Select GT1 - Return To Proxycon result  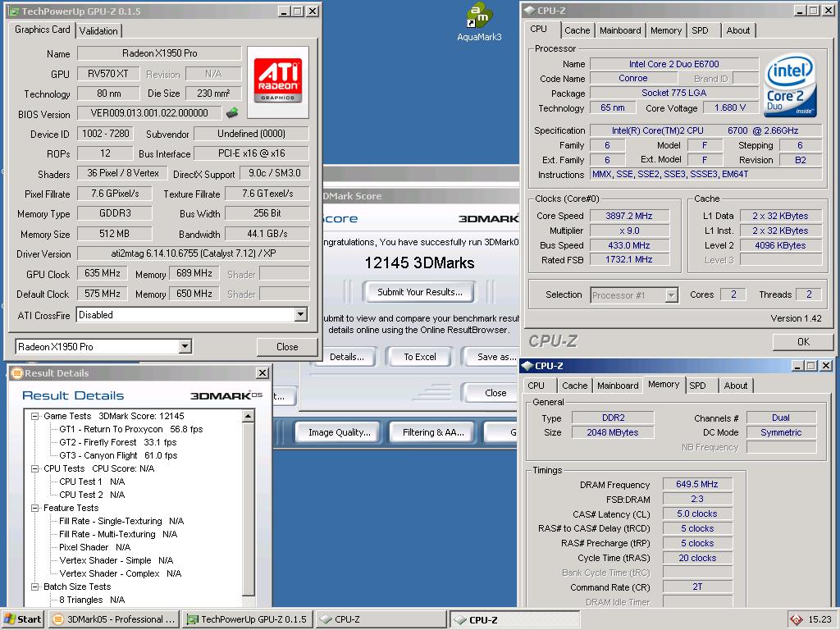click(130, 429)
